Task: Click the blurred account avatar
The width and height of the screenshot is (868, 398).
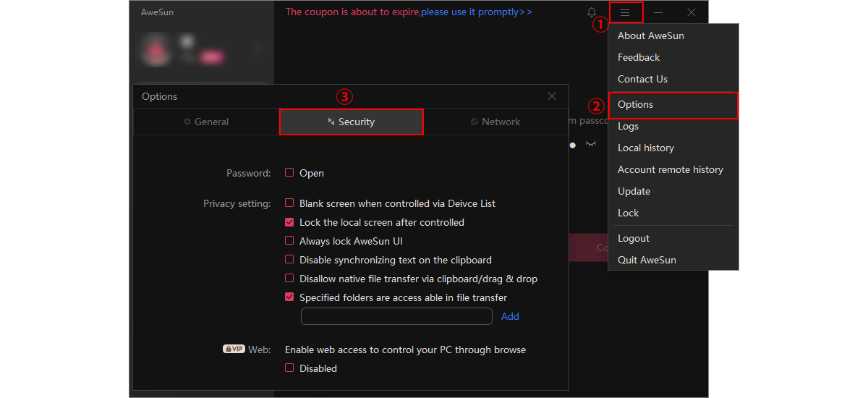Action: click(x=155, y=50)
